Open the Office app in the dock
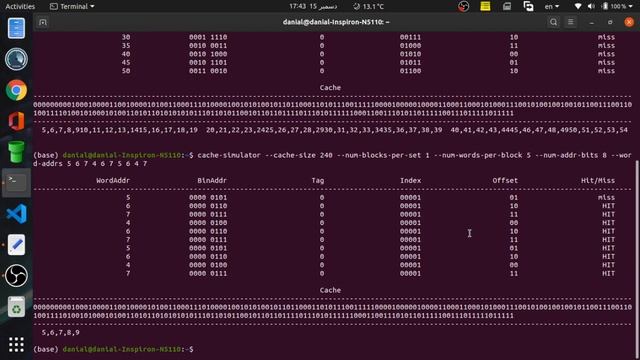Viewport: 640px width, 360px height. coord(16,121)
